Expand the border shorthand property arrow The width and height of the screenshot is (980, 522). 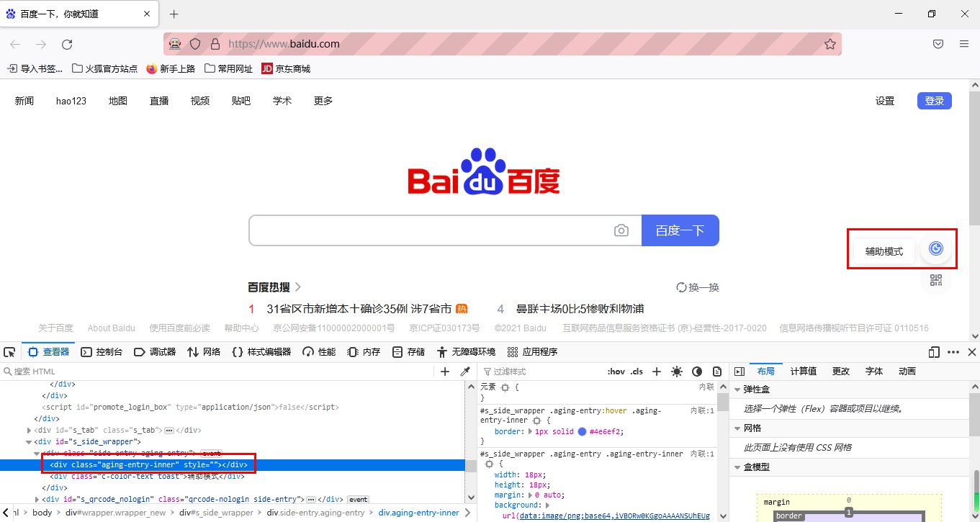[531, 431]
